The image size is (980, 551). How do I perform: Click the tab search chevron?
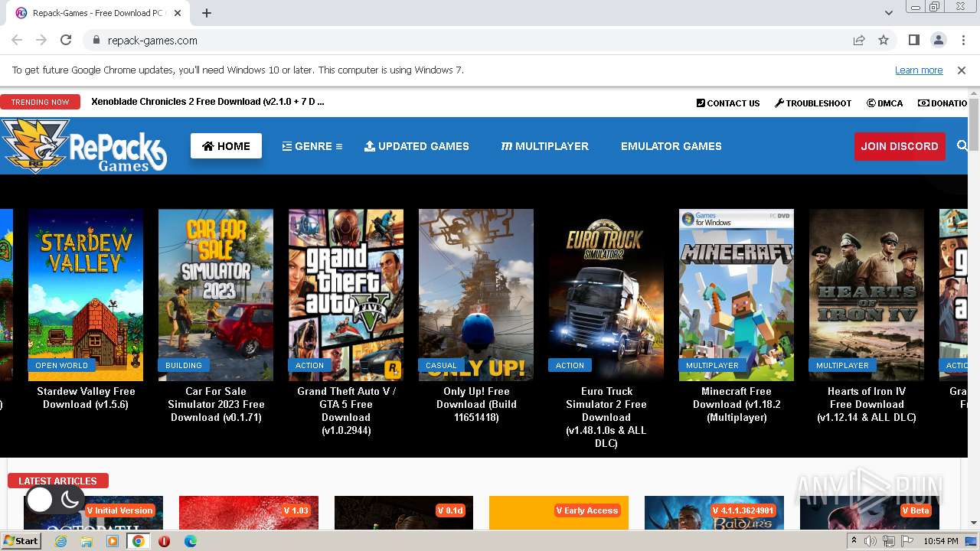(888, 13)
